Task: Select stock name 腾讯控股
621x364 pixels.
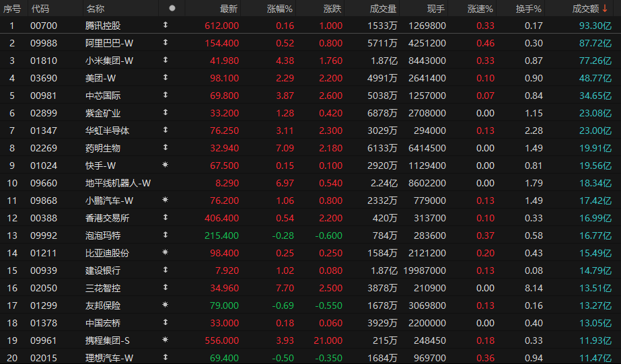Action: coord(103,26)
